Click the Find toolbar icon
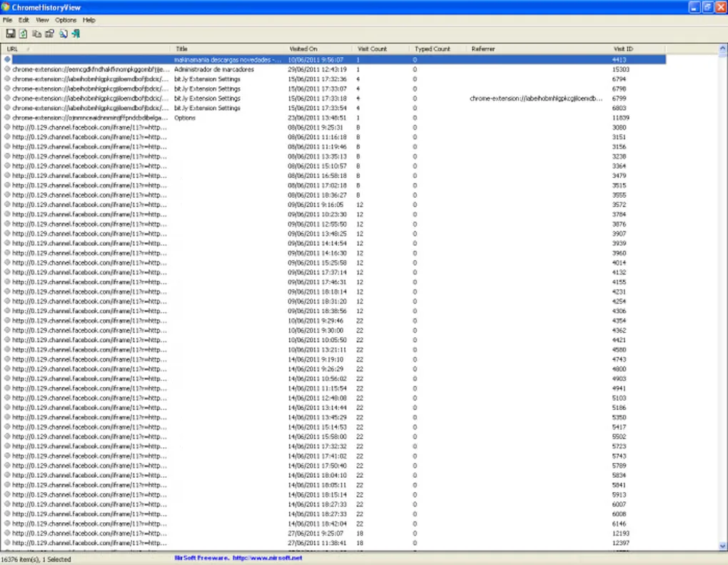Screen dimensions: 728x565 pyautogui.click(x=63, y=34)
